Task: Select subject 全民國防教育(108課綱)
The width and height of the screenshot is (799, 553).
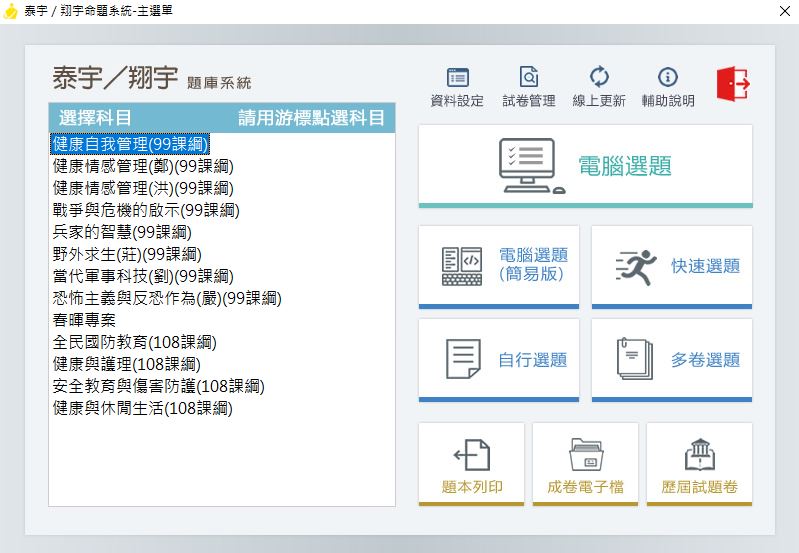Action: coord(135,342)
